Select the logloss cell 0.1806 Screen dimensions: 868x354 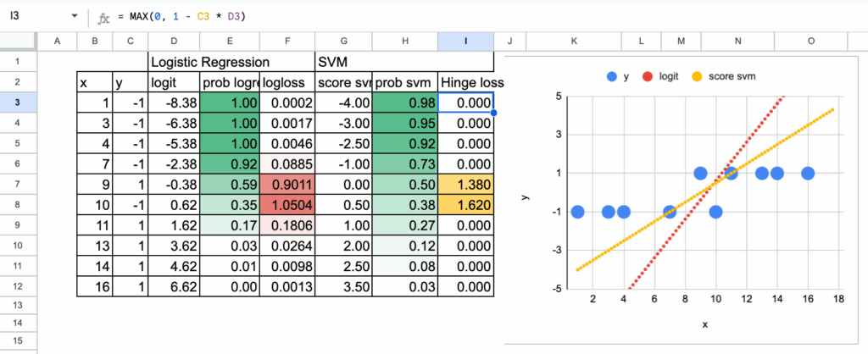point(287,225)
